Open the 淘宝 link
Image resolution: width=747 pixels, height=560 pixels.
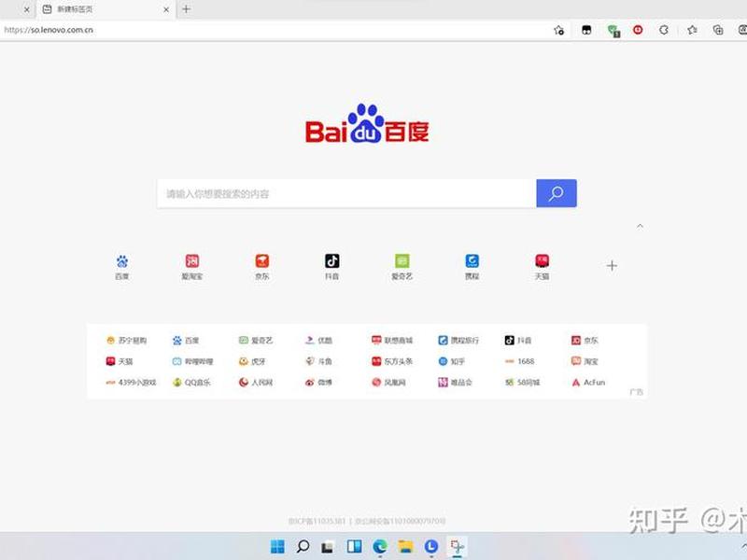(585, 361)
